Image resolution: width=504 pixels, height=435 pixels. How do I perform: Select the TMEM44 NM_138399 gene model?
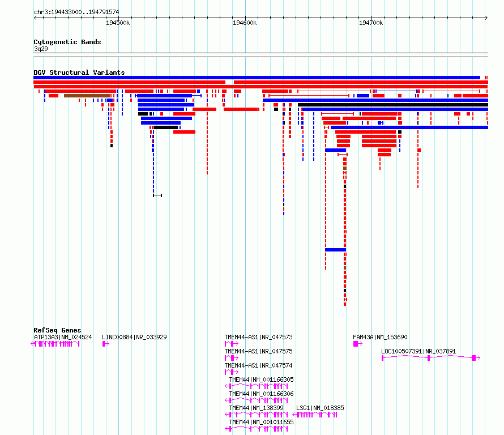click(x=256, y=415)
